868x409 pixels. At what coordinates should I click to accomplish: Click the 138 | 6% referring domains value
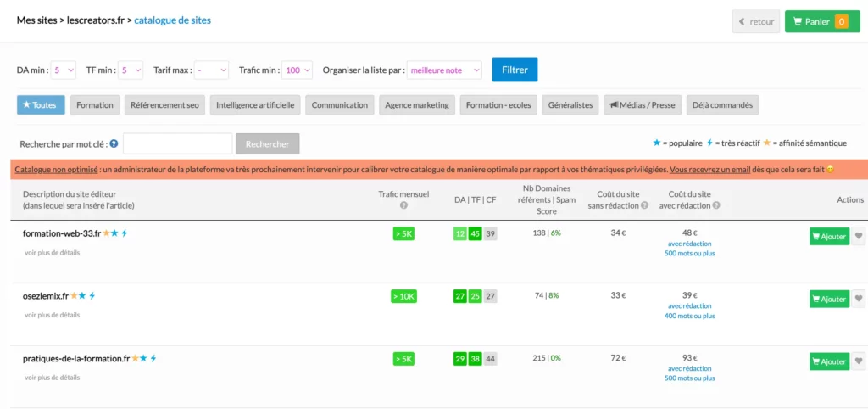coord(547,233)
